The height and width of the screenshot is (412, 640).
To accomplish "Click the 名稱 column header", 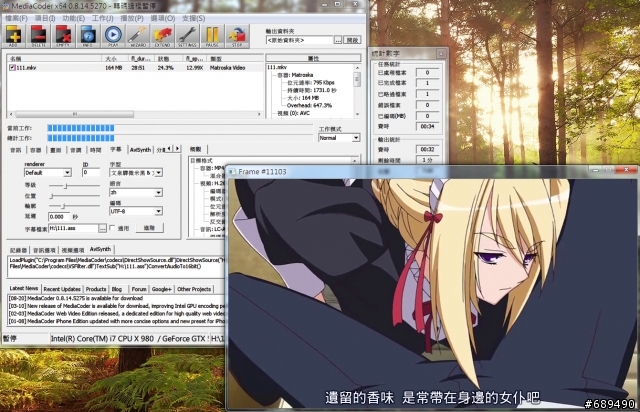I will [x=54, y=59].
